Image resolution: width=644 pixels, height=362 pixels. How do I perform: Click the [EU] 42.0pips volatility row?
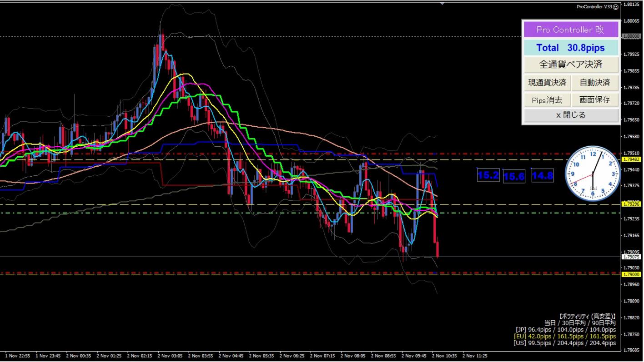(x=565, y=337)
